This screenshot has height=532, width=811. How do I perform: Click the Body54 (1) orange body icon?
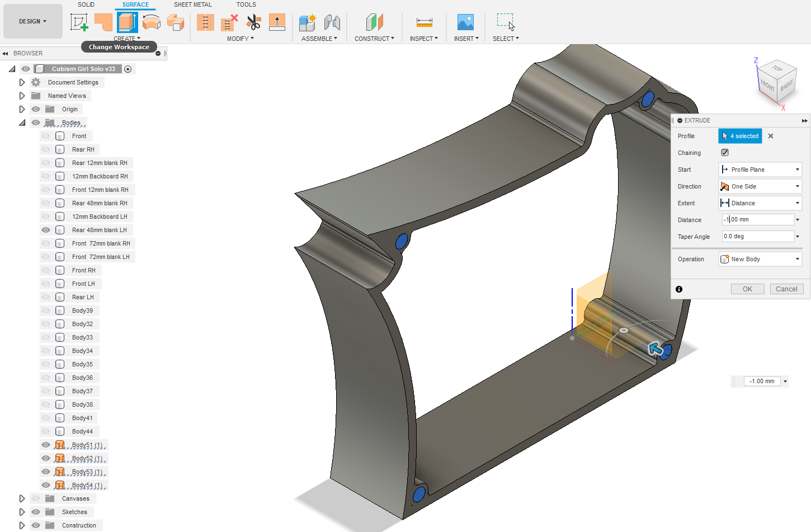point(60,485)
